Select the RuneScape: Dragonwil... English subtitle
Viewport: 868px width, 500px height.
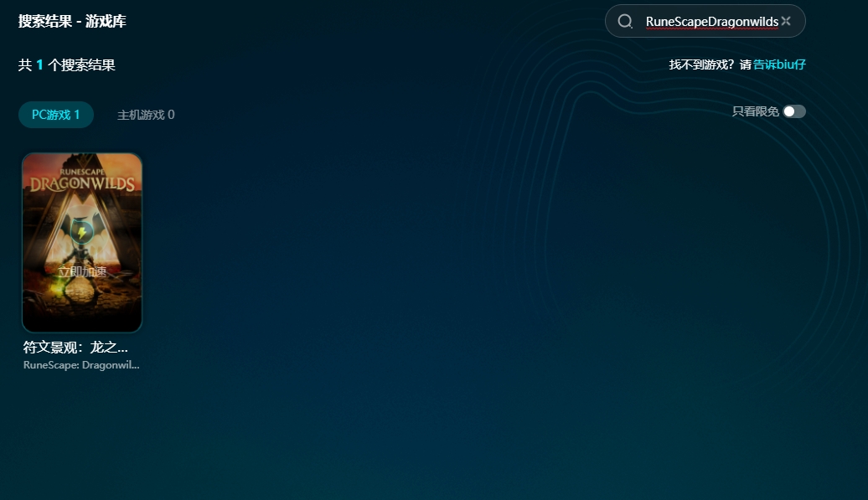tap(81, 365)
